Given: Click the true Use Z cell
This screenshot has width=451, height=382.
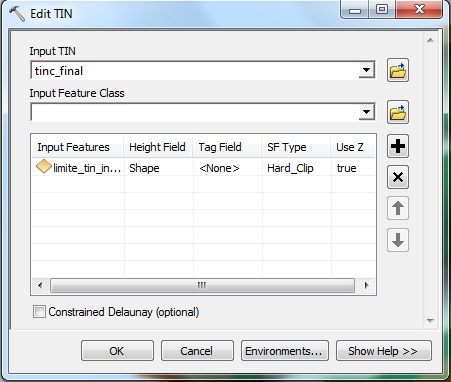Looking at the screenshot, I should pyautogui.click(x=353, y=167).
